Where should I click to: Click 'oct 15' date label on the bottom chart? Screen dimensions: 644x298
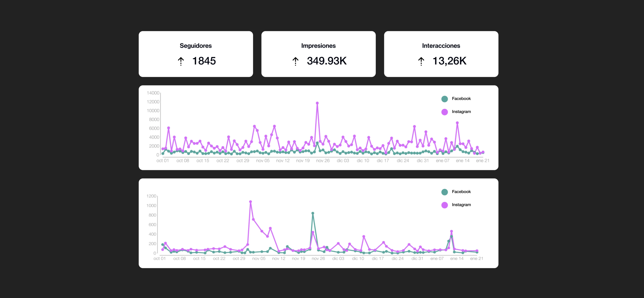(199, 259)
